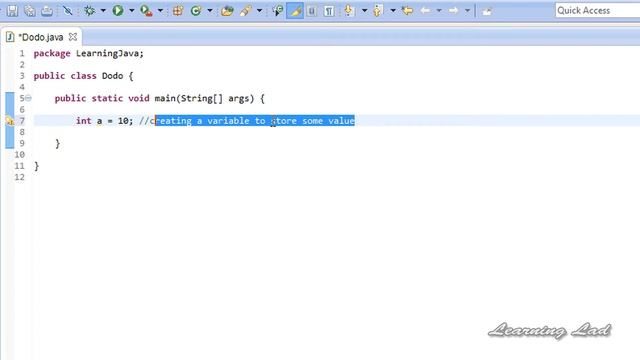Click class name 'Dodo' on line 3

(x=112, y=76)
